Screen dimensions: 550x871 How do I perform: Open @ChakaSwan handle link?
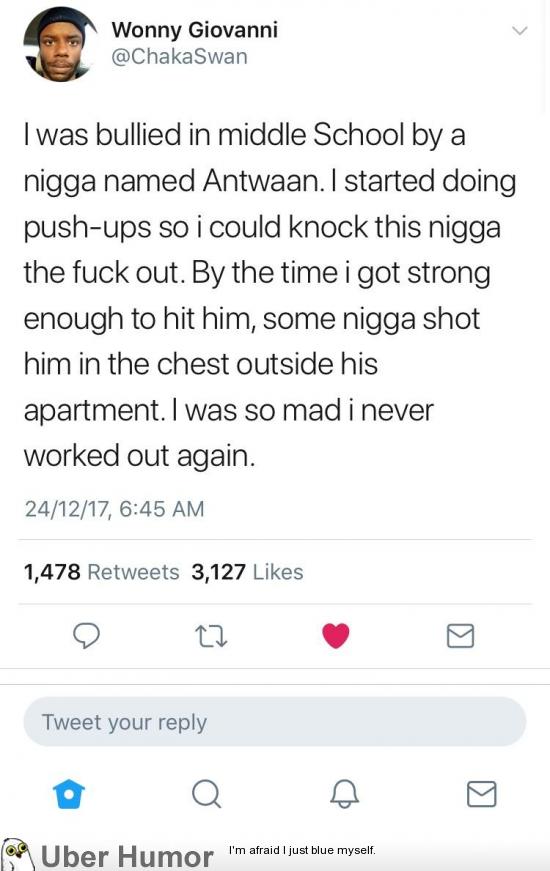coord(179,57)
